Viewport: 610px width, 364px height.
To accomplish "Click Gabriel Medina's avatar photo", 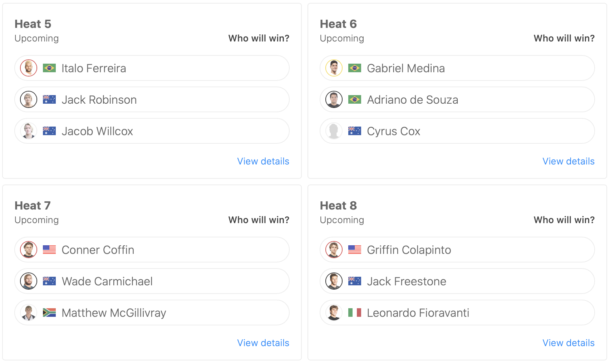I will [334, 68].
